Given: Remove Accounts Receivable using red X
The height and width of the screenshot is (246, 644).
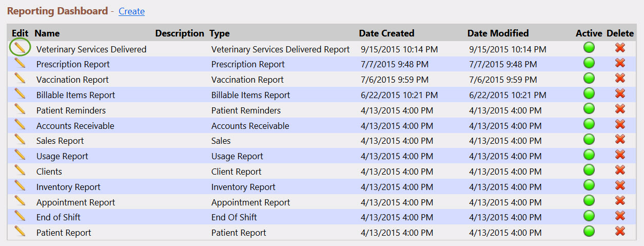Looking at the screenshot, I should click(x=620, y=124).
